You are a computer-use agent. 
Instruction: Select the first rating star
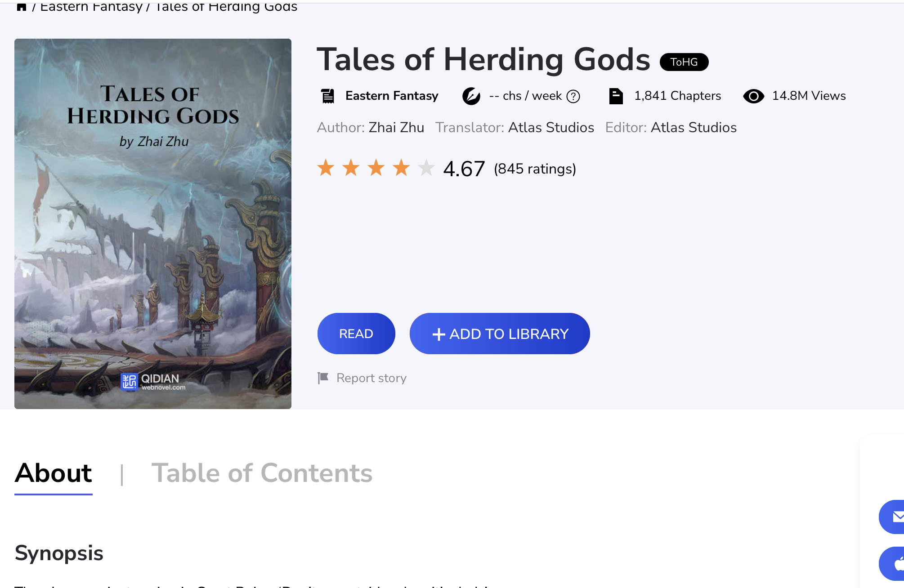[326, 168]
